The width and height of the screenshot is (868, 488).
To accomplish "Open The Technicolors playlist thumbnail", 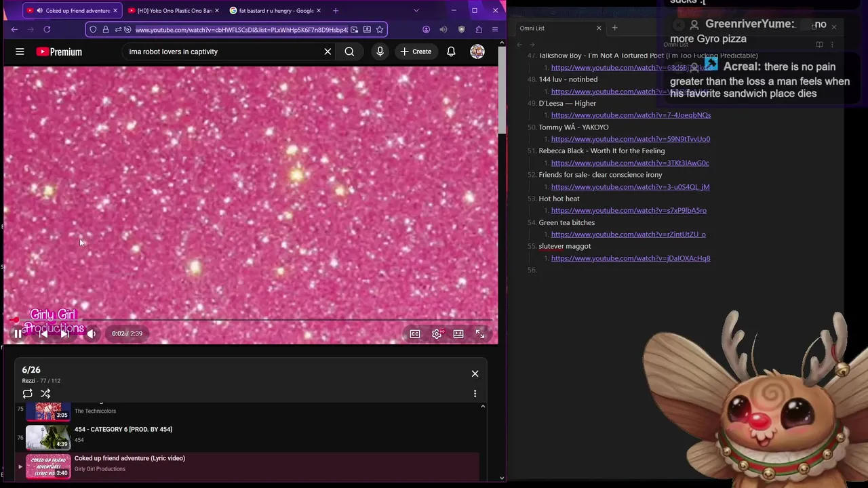I will (48, 411).
